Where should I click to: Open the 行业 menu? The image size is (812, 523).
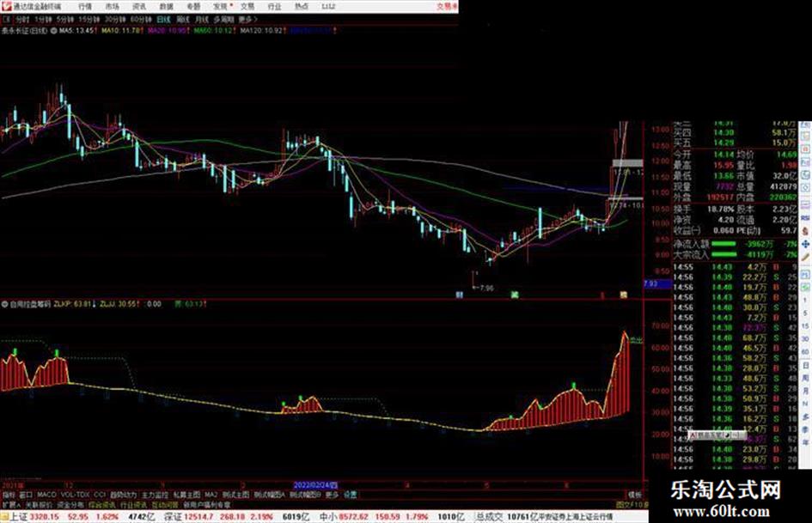click(x=274, y=7)
